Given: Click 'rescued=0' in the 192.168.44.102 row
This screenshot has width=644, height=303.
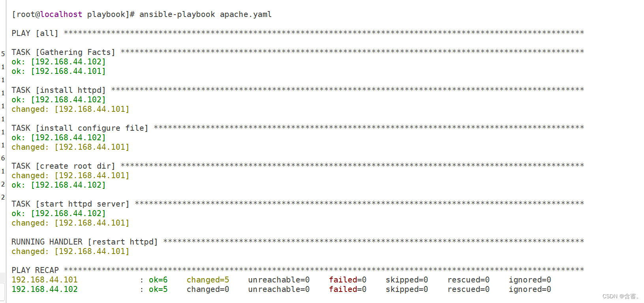Looking at the screenshot, I should pos(468,289).
